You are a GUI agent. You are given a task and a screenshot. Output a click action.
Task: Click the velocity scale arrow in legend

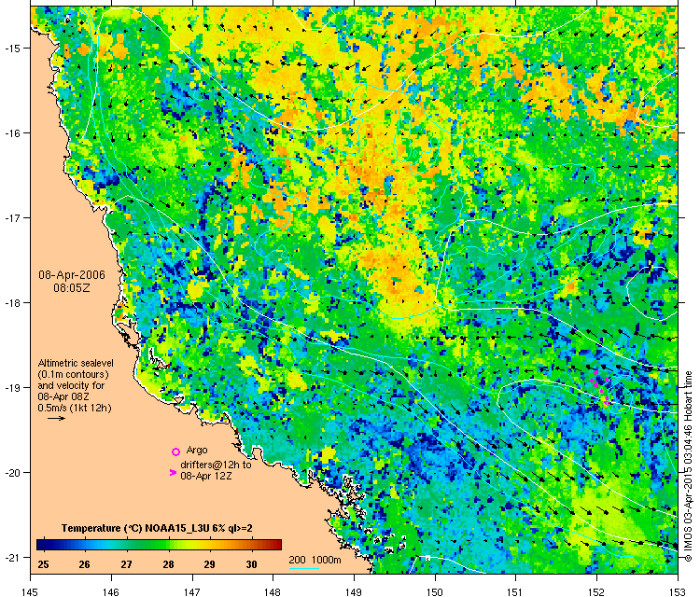57,419
